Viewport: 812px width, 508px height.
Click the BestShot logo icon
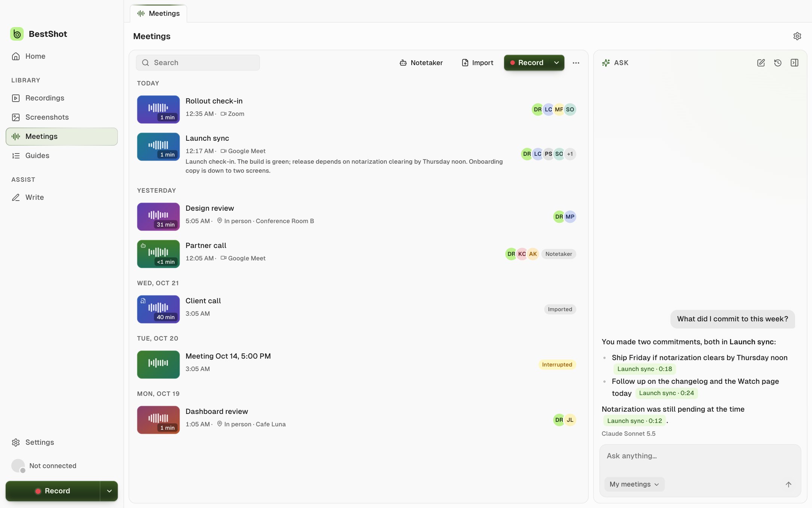(17, 34)
